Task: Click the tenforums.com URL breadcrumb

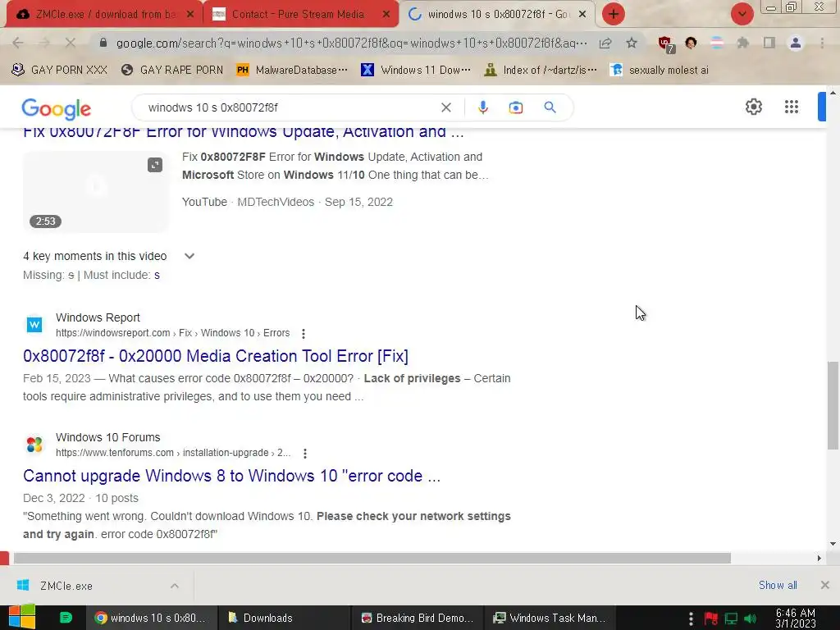Action: tap(173, 453)
